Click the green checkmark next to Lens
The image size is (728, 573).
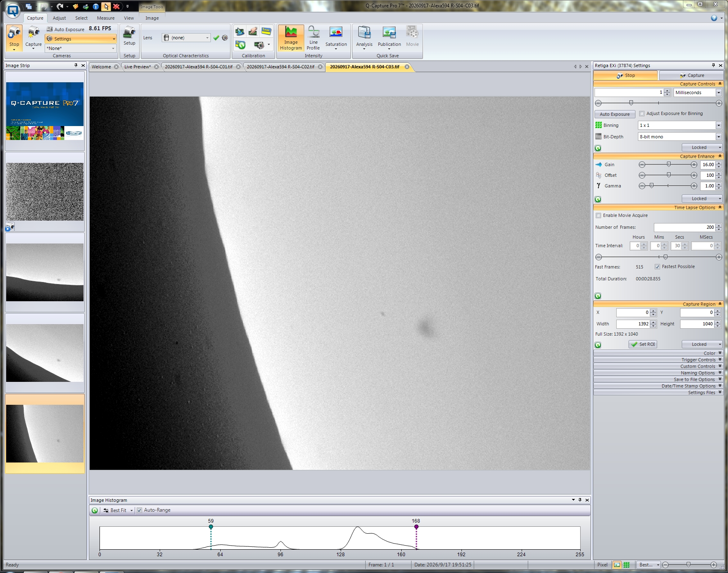pyautogui.click(x=216, y=38)
